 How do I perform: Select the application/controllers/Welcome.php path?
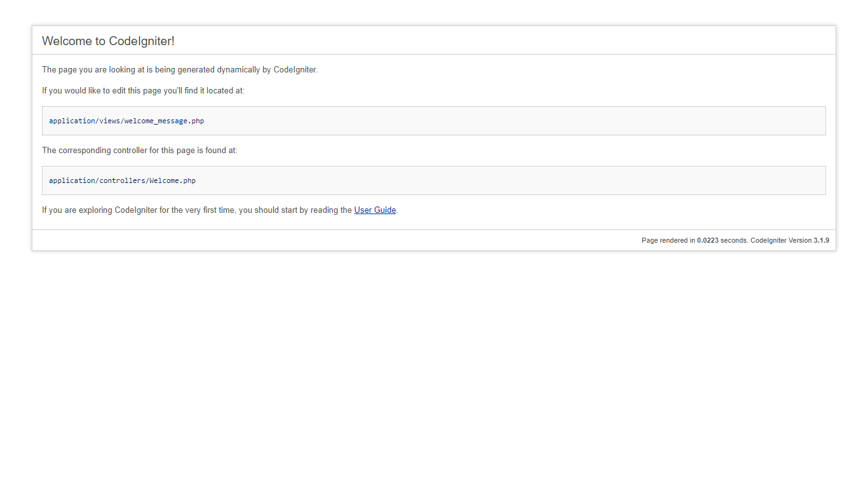point(122,180)
